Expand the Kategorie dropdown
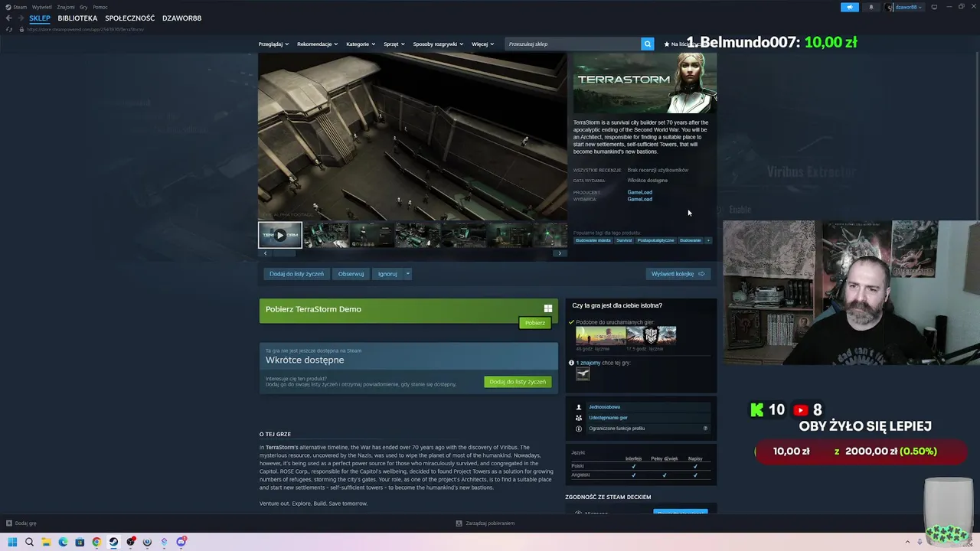The image size is (980, 551). (x=361, y=44)
